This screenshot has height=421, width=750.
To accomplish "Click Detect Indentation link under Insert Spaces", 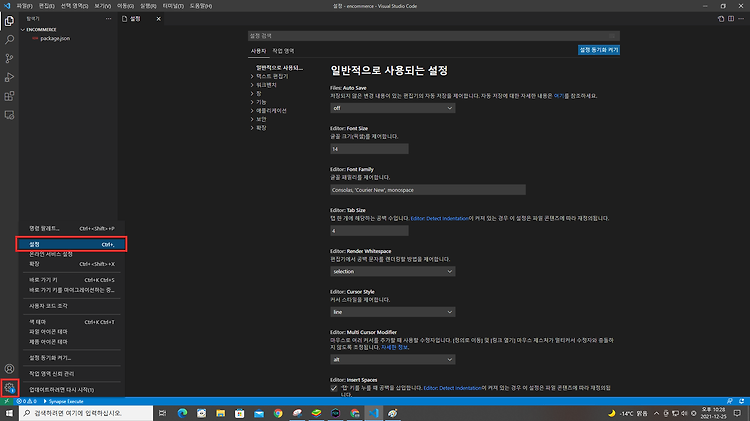I will (452, 388).
